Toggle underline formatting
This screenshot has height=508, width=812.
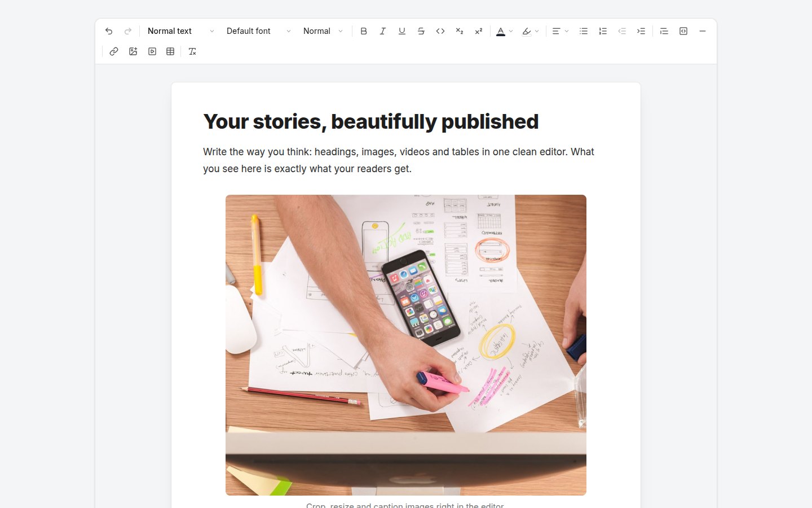(402, 31)
